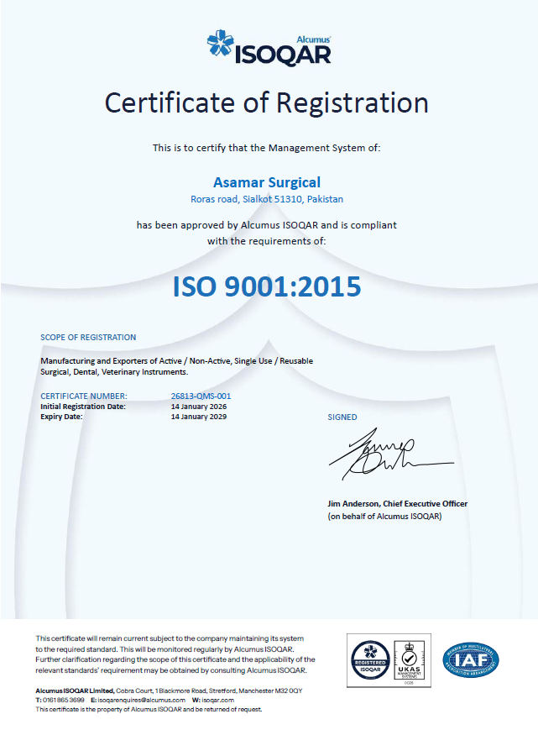
Task: Click the Alcumus ISOQAR logo at top
Action: pyautogui.click(x=269, y=48)
